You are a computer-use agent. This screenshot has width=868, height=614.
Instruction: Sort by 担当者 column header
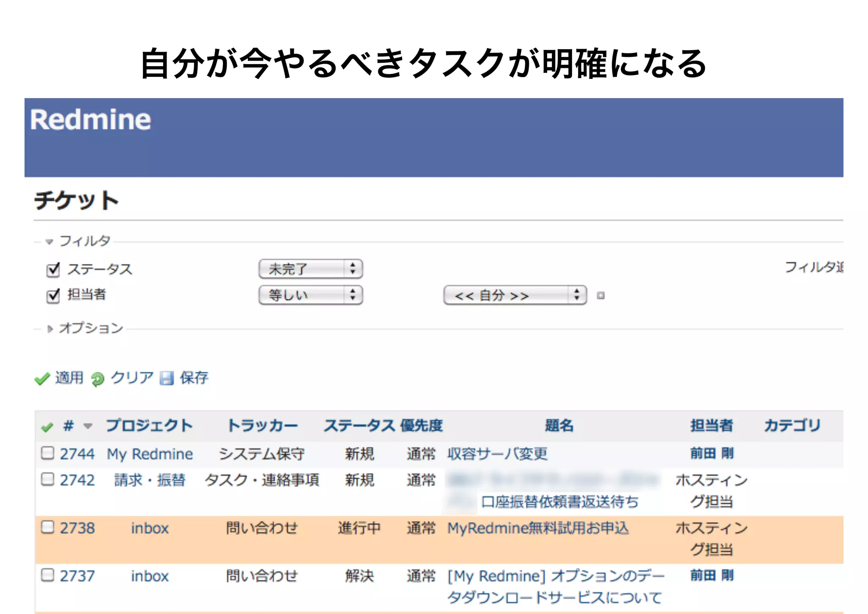pos(712,425)
